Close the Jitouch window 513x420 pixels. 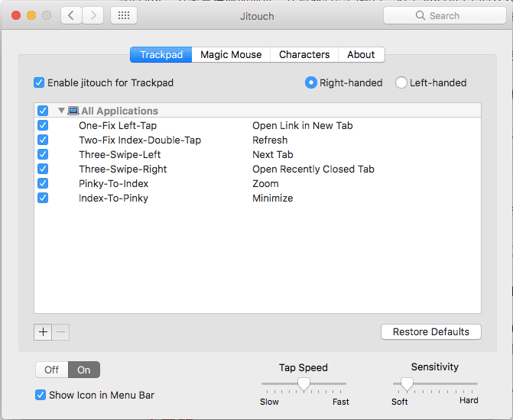(16, 15)
